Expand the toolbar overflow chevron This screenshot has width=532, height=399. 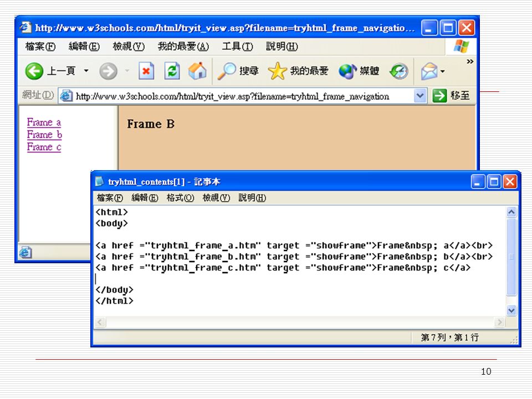click(x=470, y=62)
